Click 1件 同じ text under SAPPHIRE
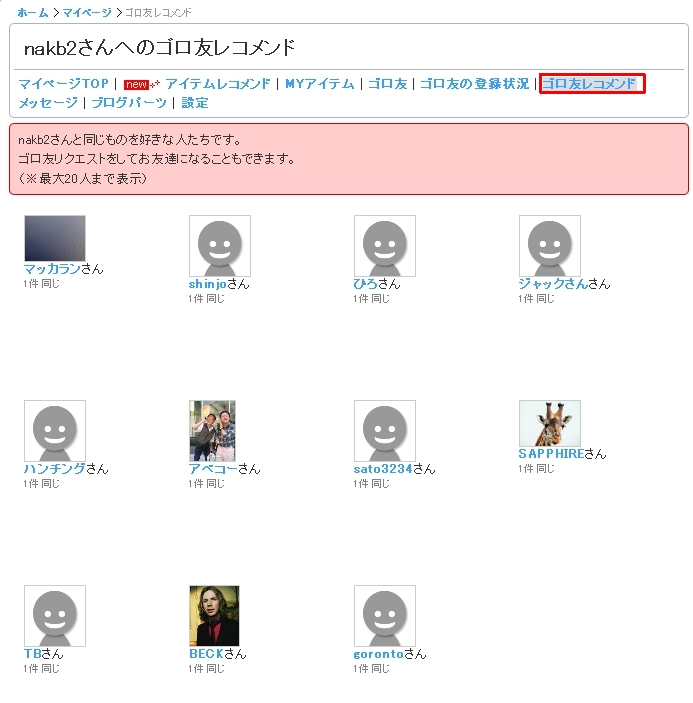This screenshot has height=703, width=693. point(536,469)
